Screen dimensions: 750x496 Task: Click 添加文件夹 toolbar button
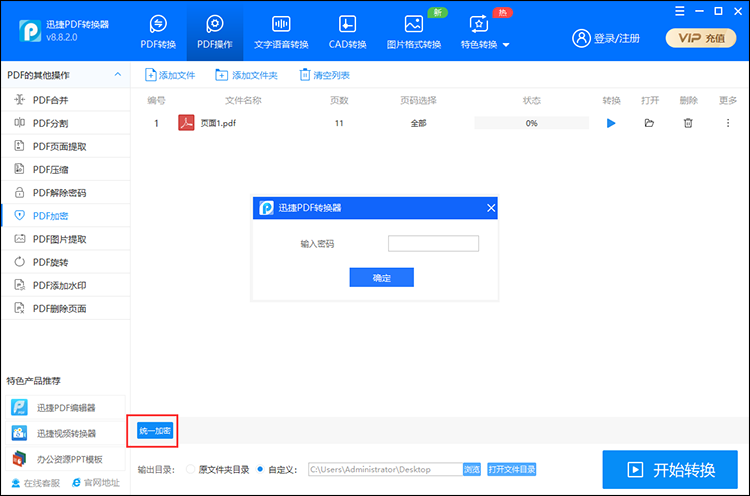coord(246,75)
